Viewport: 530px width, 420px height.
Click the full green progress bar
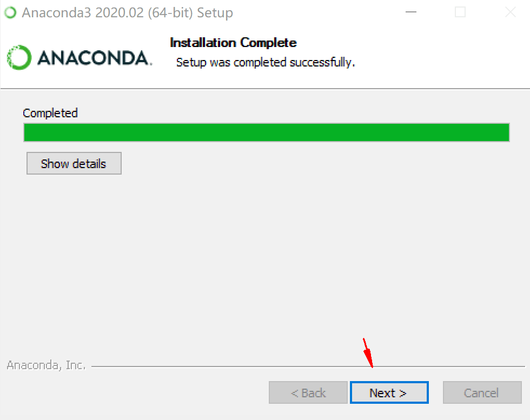click(x=266, y=132)
